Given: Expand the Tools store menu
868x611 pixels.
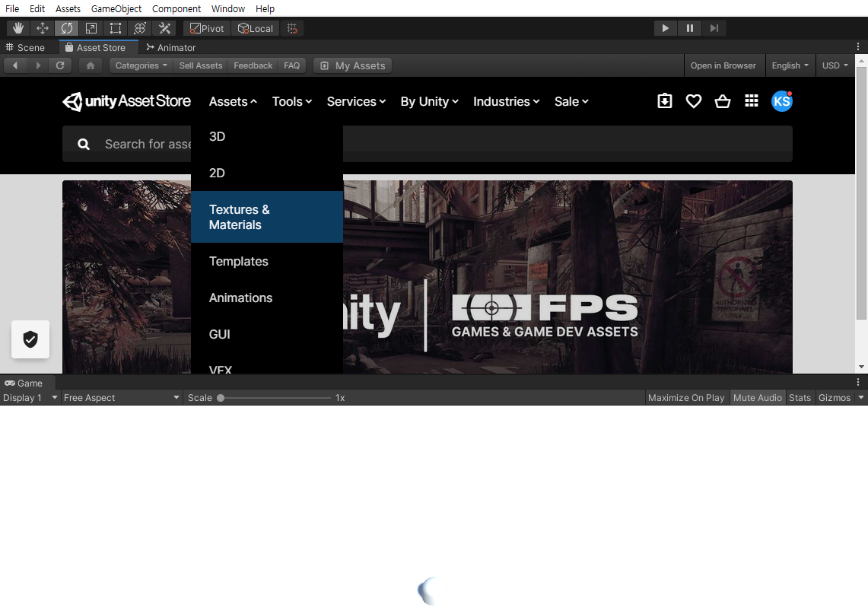Looking at the screenshot, I should click(291, 101).
